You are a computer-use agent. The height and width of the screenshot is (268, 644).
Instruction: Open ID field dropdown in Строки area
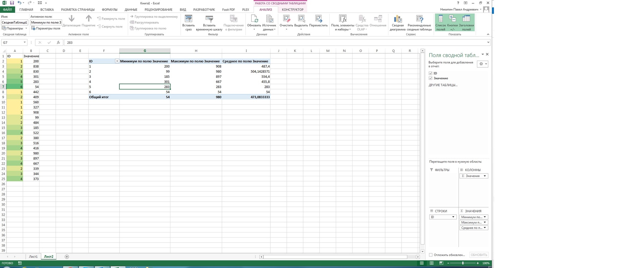(453, 217)
